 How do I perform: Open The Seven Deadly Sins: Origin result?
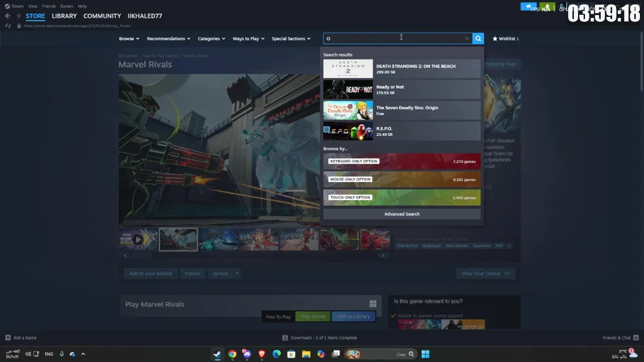point(401,110)
